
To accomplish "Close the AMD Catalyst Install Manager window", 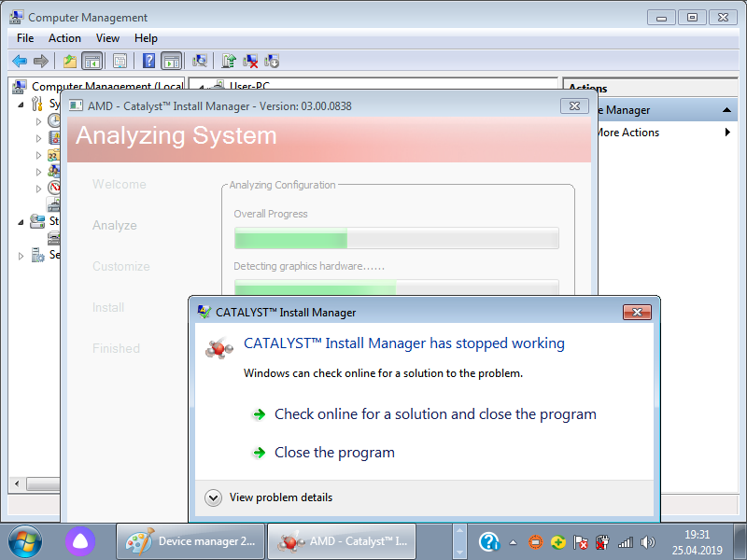I will click(574, 105).
